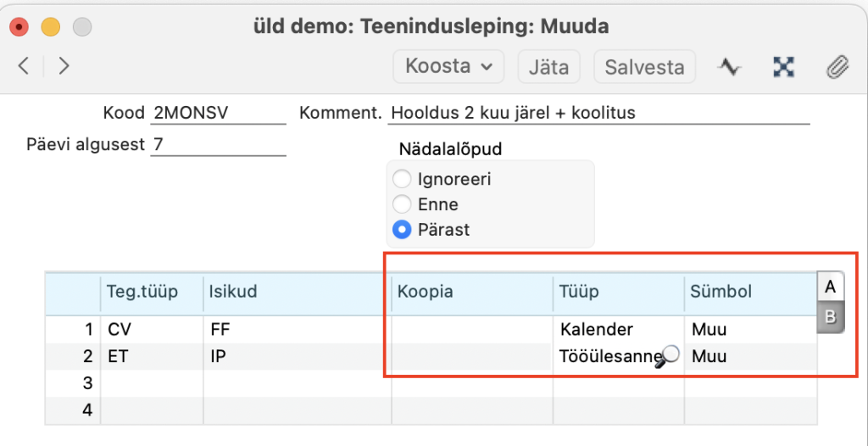Open attachments with the paperclip icon
Image resolution: width=868 pixels, height=446 pixels.
tap(837, 67)
